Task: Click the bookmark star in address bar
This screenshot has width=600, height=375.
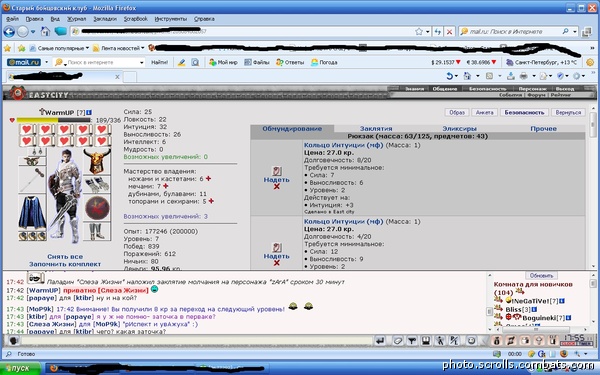Action: click(419, 32)
